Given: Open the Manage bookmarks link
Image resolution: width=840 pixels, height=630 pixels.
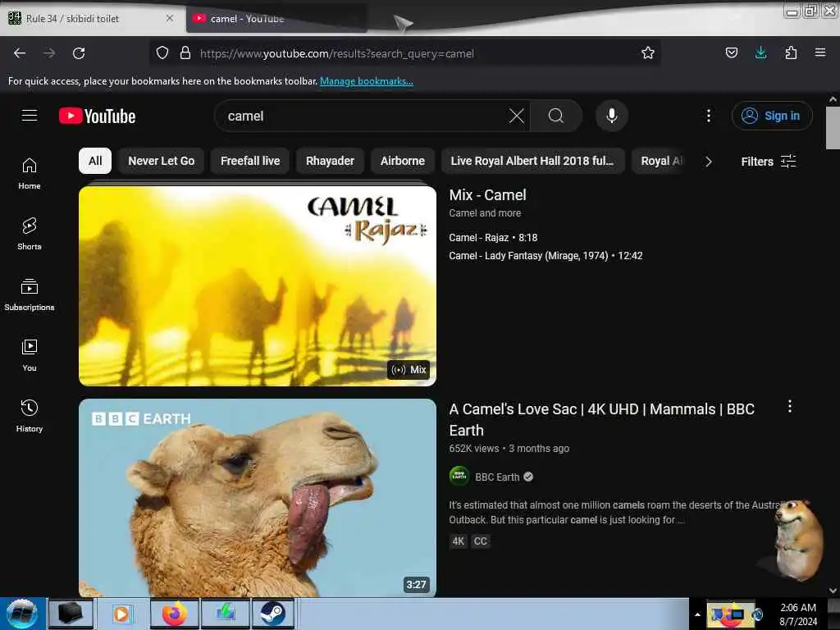Looking at the screenshot, I should (367, 81).
